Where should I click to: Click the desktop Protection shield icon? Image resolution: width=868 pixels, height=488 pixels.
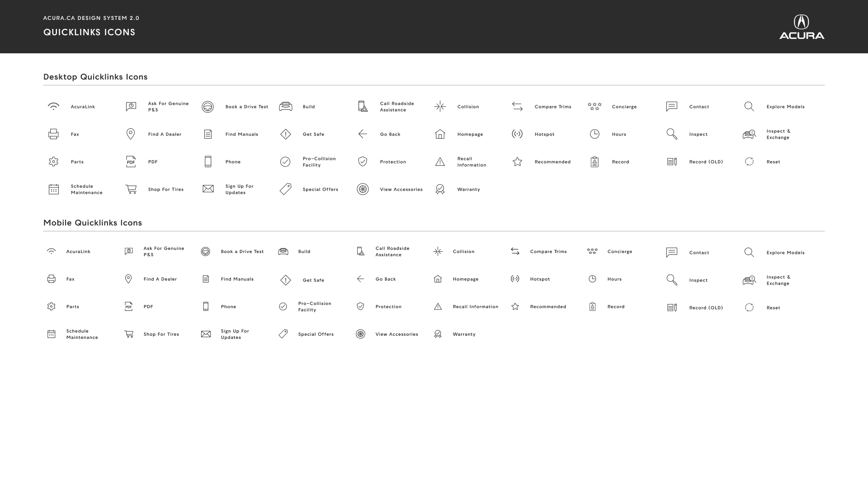coord(363,162)
